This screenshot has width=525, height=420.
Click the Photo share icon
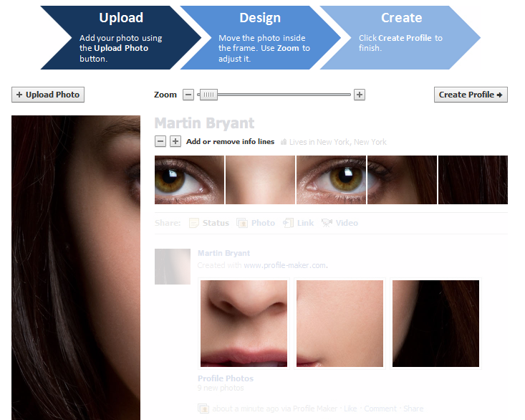click(x=242, y=223)
